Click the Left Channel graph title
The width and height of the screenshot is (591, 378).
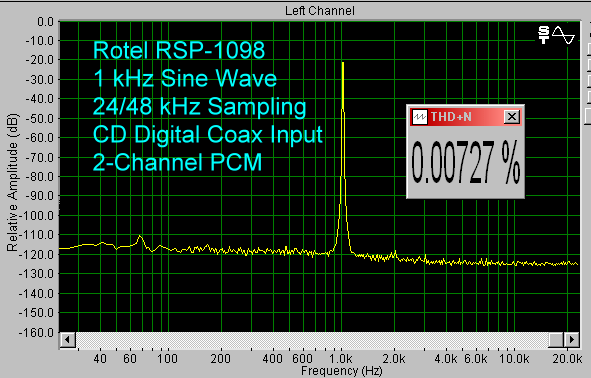320,11
